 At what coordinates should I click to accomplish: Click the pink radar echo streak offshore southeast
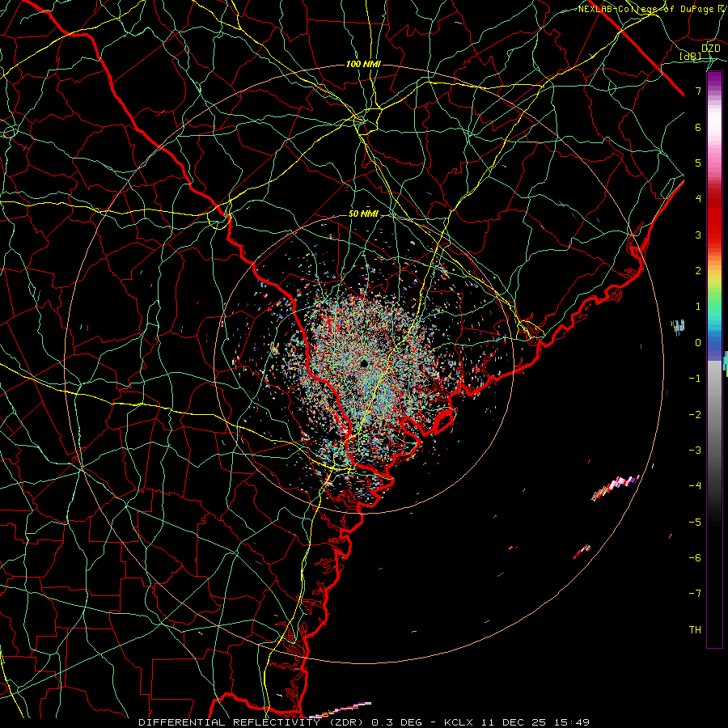pyautogui.click(x=616, y=487)
